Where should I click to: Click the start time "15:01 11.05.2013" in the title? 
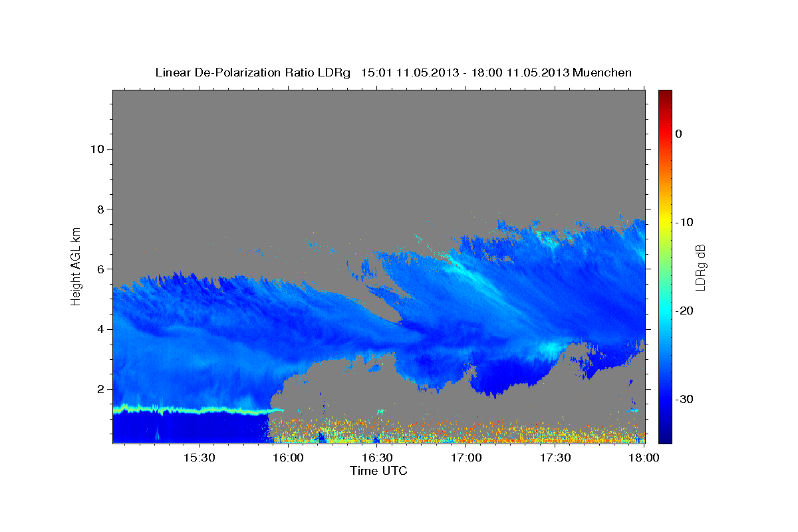[410, 72]
